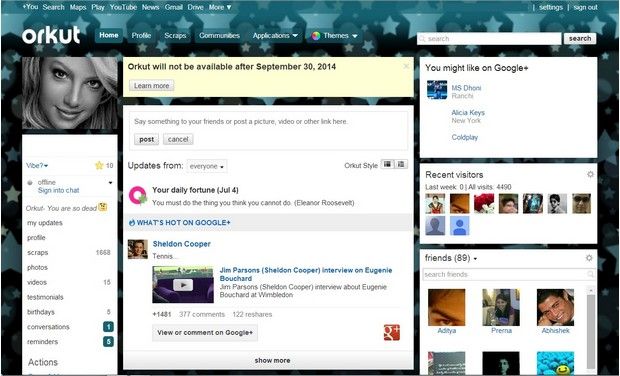Click YouTube in the Google bar

[123, 7]
